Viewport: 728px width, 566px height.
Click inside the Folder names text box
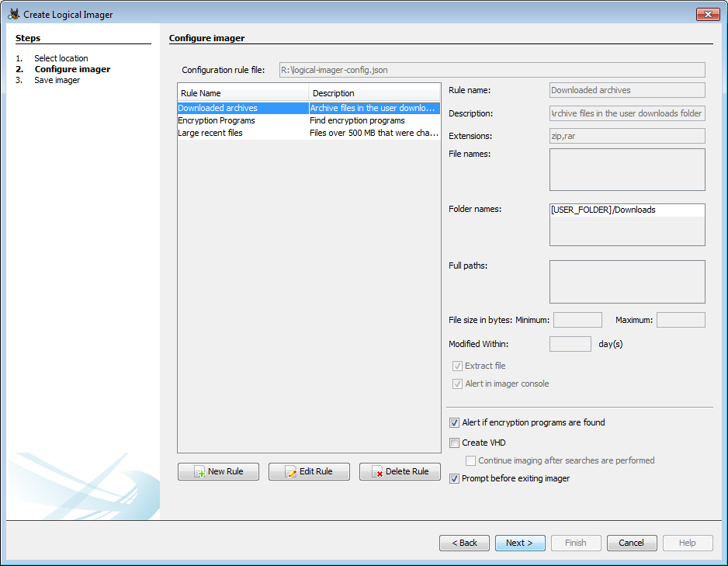click(627, 224)
